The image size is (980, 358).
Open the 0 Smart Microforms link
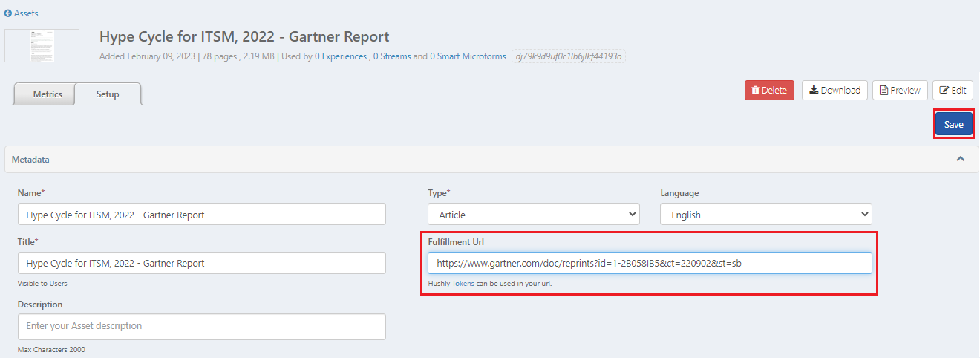[468, 56]
